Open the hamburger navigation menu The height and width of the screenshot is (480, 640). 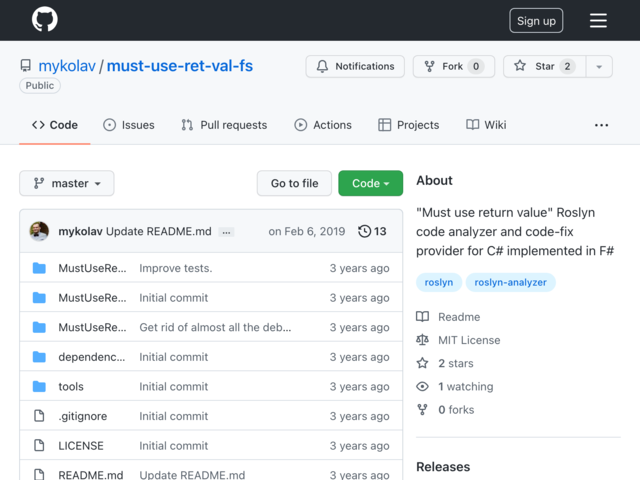[x=598, y=21]
